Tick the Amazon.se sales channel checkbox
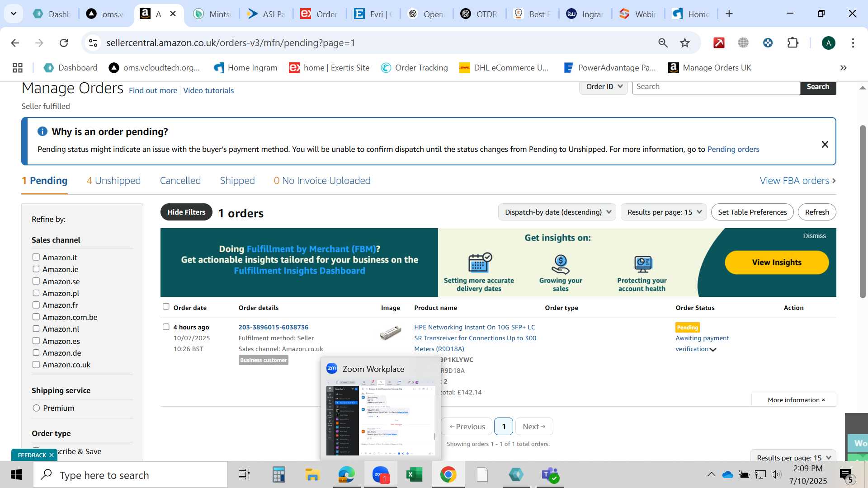This screenshot has width=868, height=488. point(36,281)
